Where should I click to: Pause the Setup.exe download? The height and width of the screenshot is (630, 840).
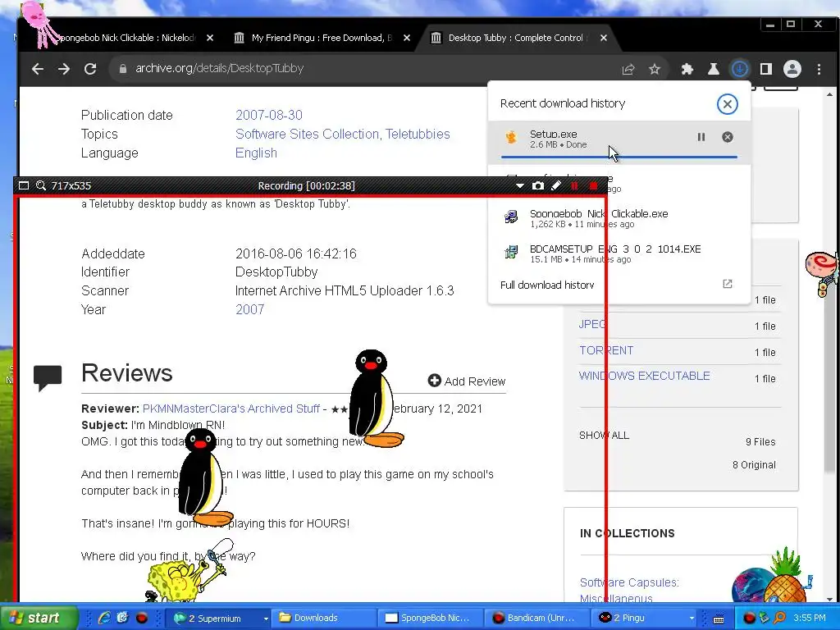(x=701, y=137)
